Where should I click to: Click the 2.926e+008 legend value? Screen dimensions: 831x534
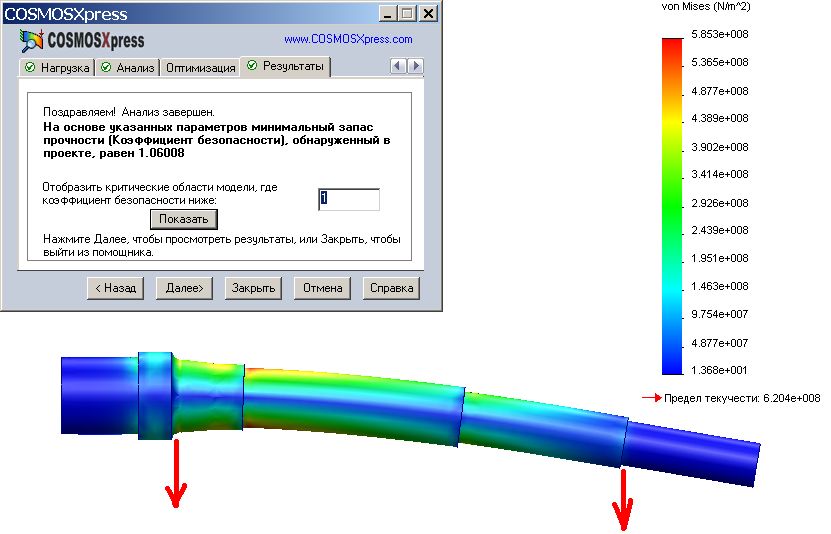coord(720,203)
